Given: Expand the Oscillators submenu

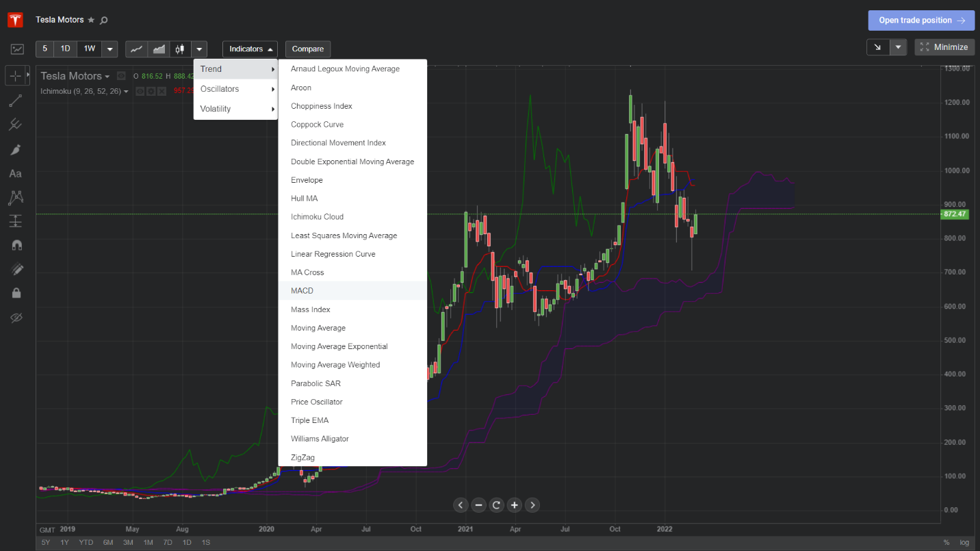Looking at the screenshot, I should pos(235,89).
